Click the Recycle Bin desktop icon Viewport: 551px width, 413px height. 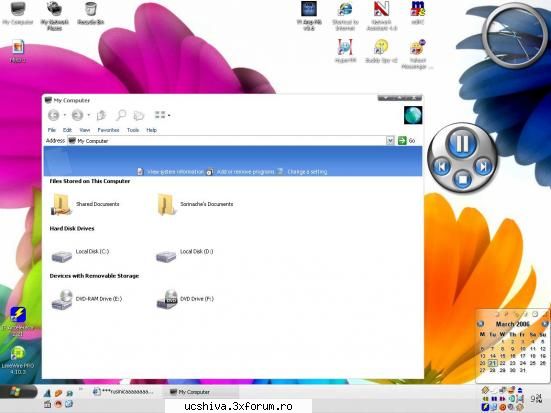pos(90,13)
